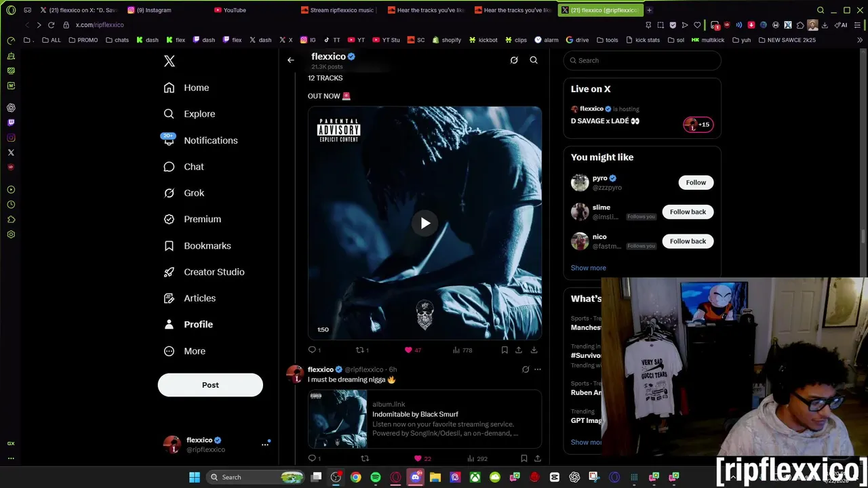Image resolution: width=868 pixels, height=488 pixels.
Task: Bookmark the OUT NOW video post
Action: pyautogui.click(x=505, y=350)
